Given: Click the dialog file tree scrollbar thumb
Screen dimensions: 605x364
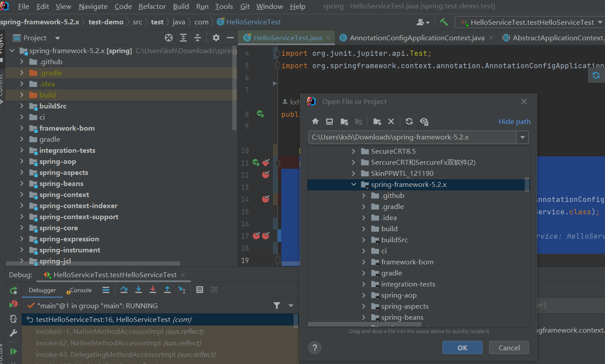Looking at the screenshot, I should [527, 185].
